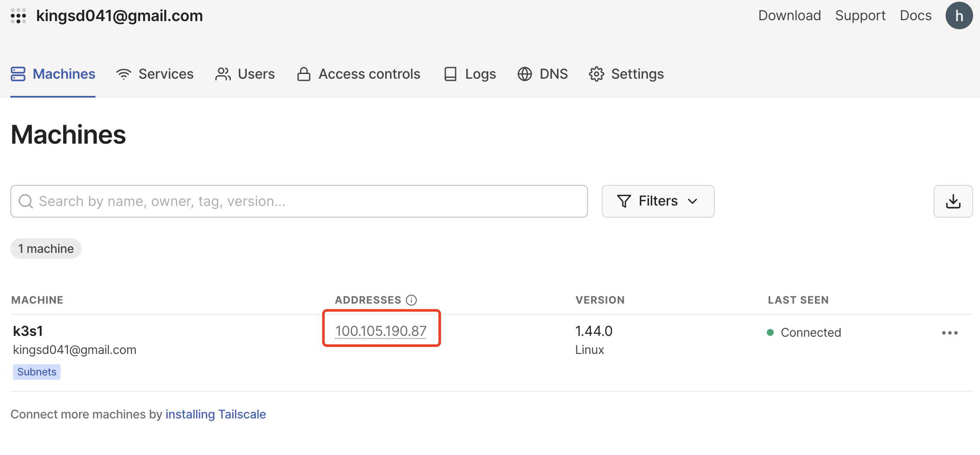
Task: Click the Linux OS label
Action: [590, 350]
